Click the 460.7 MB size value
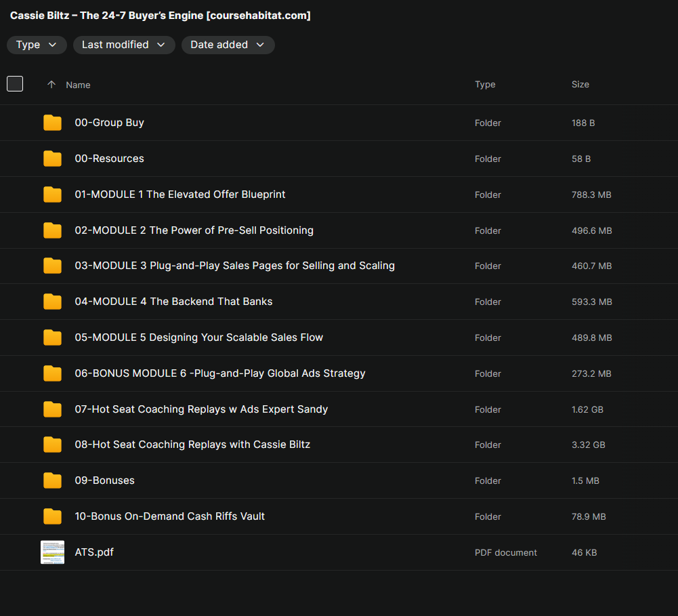 pyautogui.click(x=592, y=266)
